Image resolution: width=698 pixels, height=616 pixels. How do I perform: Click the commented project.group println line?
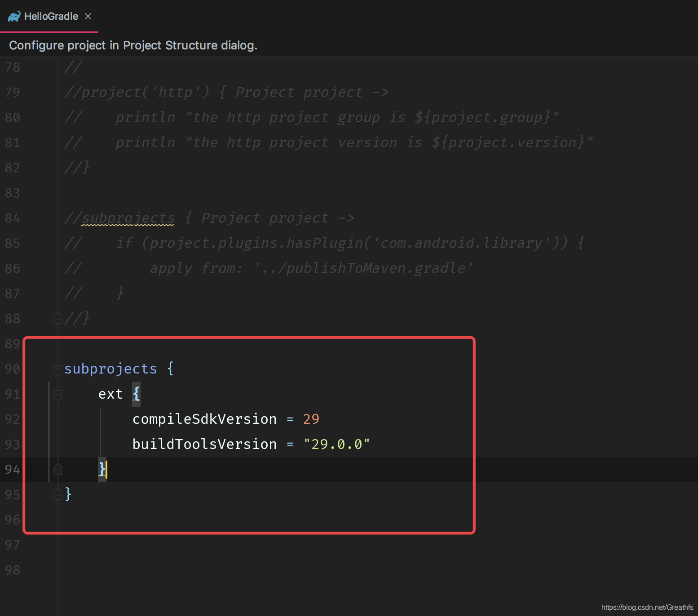click(312, 117)
